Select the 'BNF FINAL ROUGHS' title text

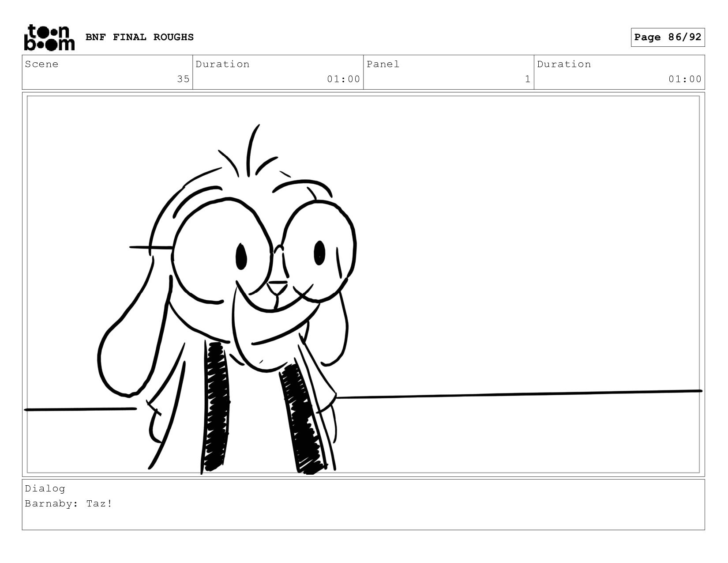[139, 37]
